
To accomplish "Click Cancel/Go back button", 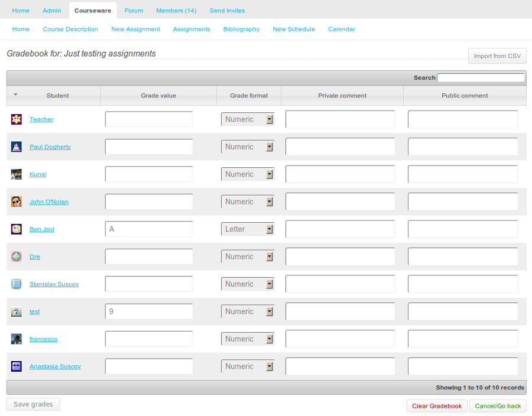I will pos(498,406).
